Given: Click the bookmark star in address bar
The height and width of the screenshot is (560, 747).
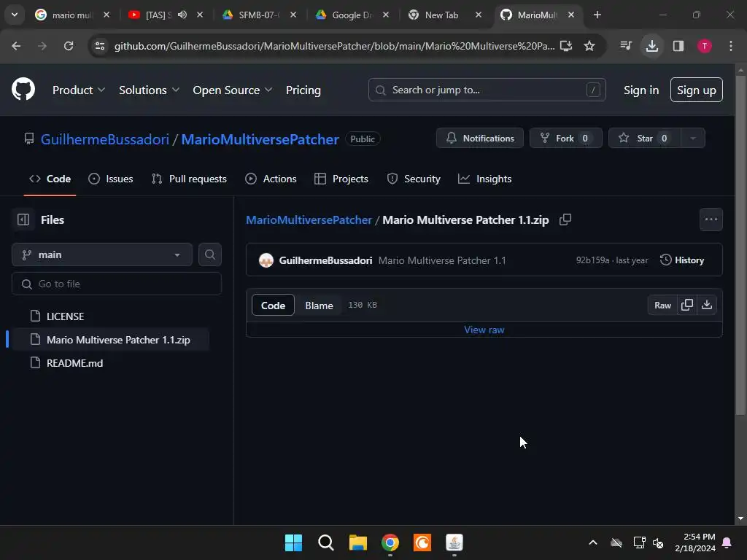Looking at the screenshot, I should [589, 46].
